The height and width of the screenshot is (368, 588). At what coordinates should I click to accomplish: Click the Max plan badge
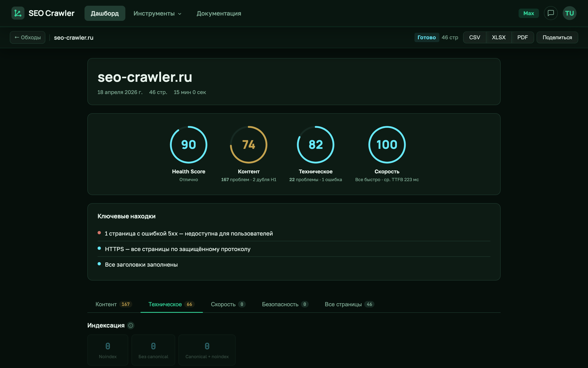[x=528, y=13]
